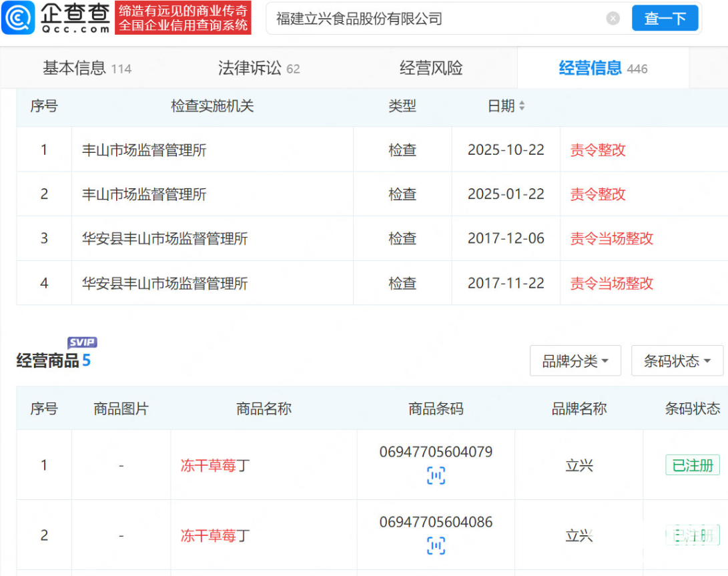This screenshot has height=576, width=728.
Task: Open the 品牌分类 dropdown
Action: (x=575, y=361)
